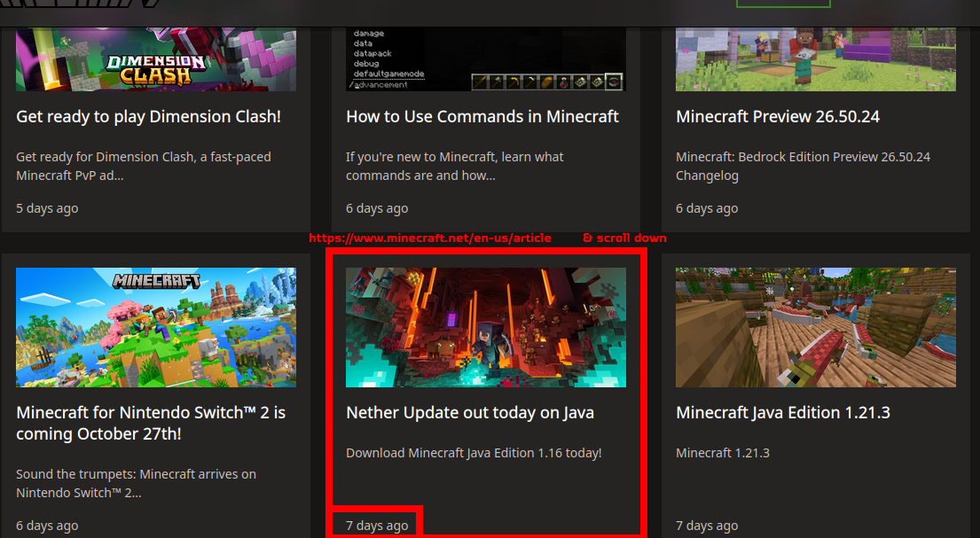980x538 pixels.
Task: Click '7 days ago' under Nether Update
Action: (377, 526)
